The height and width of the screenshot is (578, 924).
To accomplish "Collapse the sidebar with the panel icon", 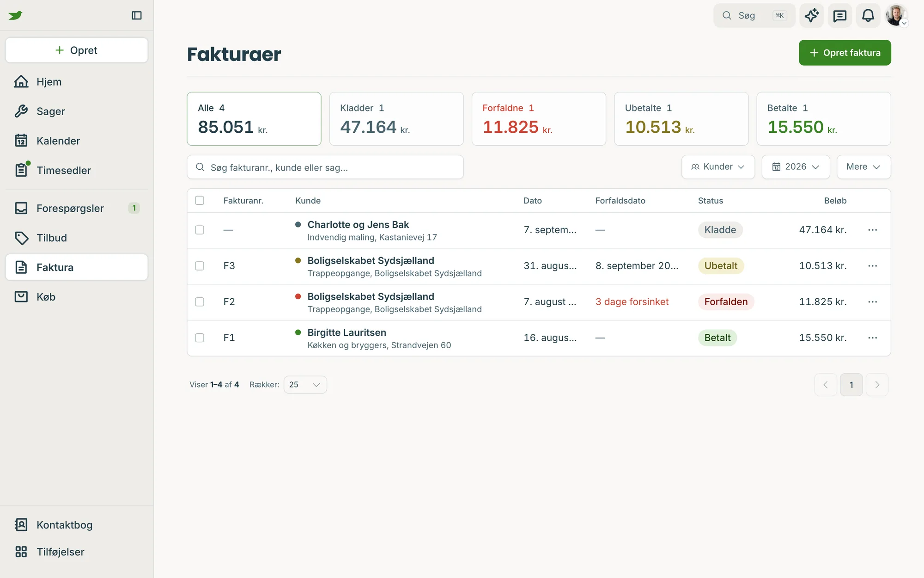I will 136,15.
